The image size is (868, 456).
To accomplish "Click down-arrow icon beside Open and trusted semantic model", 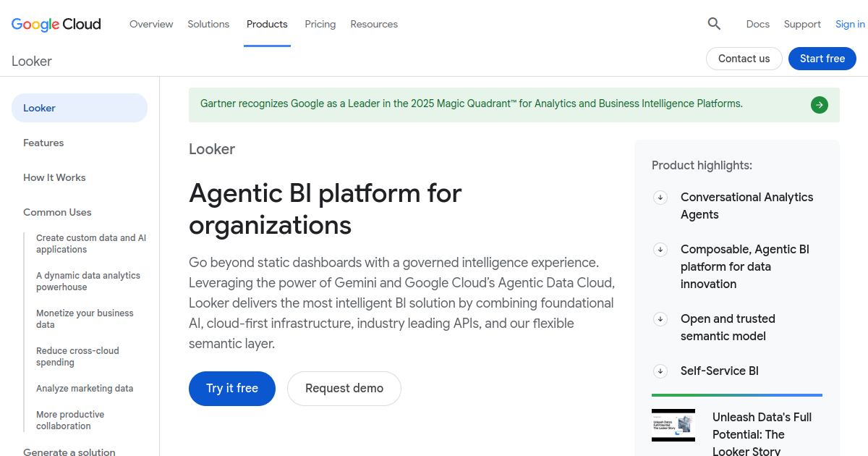I will pos(660,319).
